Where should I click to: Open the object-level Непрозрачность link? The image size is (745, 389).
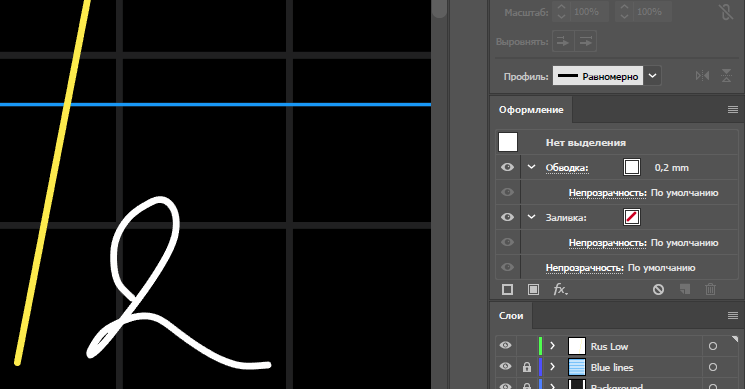[584, 268]
